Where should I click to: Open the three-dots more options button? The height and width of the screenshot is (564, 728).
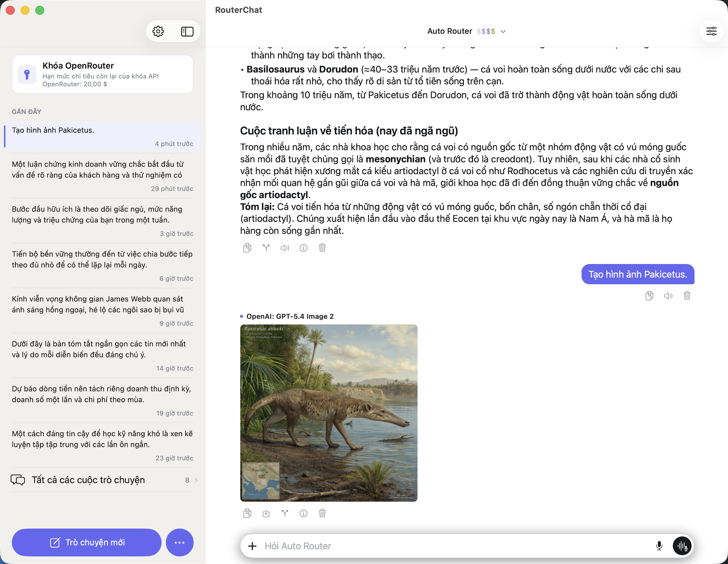point(180,542)
